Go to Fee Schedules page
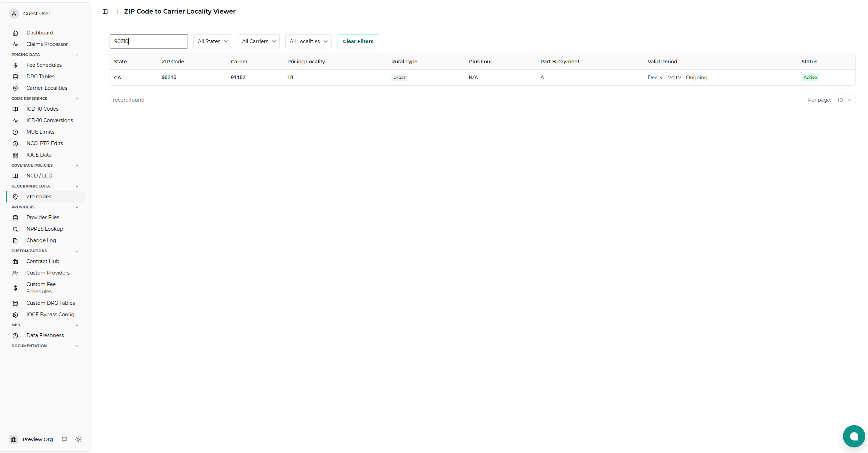The width and height of the screenshot is (868, 453). (44, 65)
